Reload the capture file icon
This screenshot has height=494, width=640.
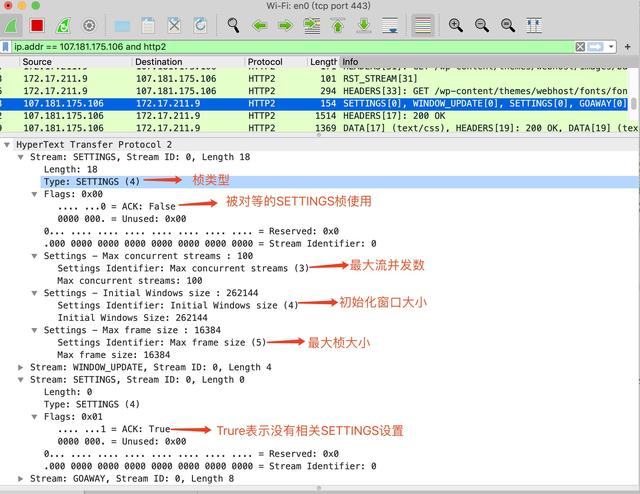point(200,25)
